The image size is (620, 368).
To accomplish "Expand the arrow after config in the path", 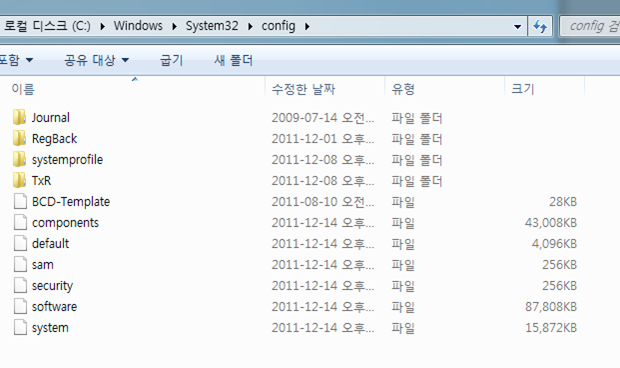I will point(307,26).
